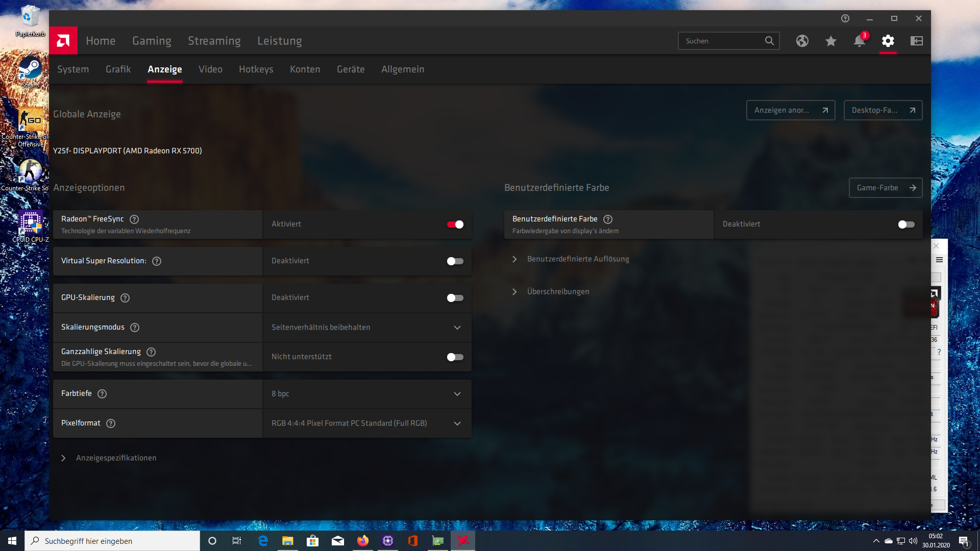Click the help question mark in title bar
Viewport: 980px width, 551px height.
pos(845,18)
